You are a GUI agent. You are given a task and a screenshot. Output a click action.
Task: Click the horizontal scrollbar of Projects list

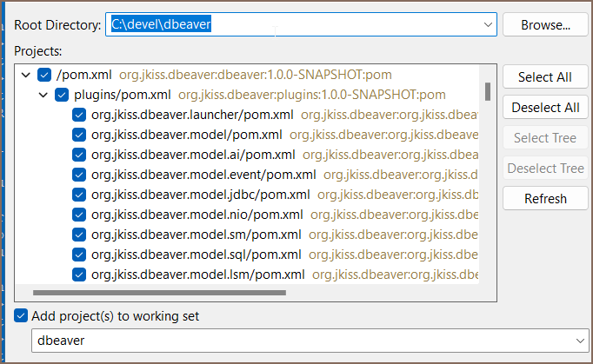[159, 293]
